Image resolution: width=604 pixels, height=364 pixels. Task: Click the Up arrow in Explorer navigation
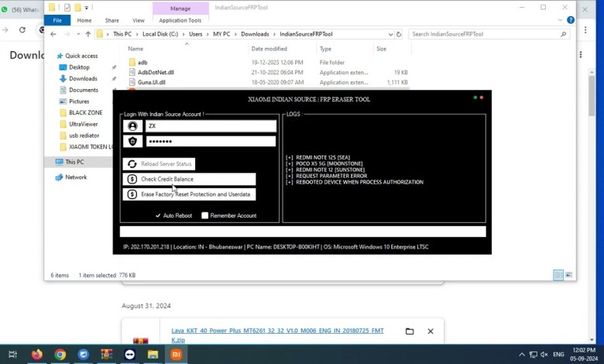tap(88, 34)
